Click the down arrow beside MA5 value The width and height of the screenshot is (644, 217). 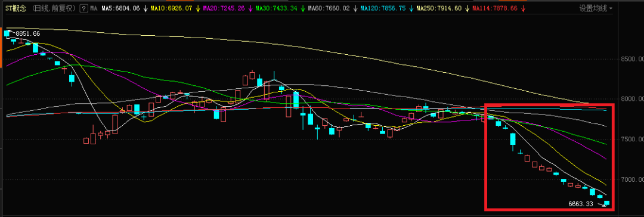coord(145,8)
